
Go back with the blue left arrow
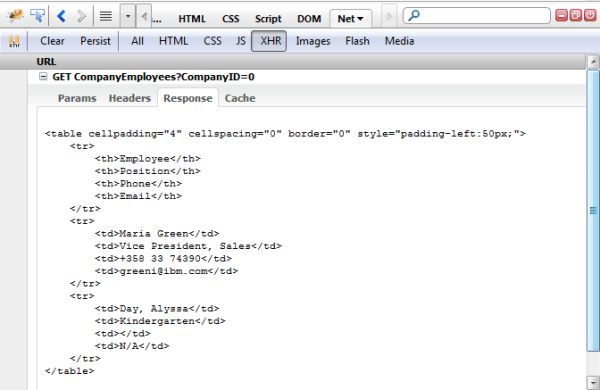(61, 16)
